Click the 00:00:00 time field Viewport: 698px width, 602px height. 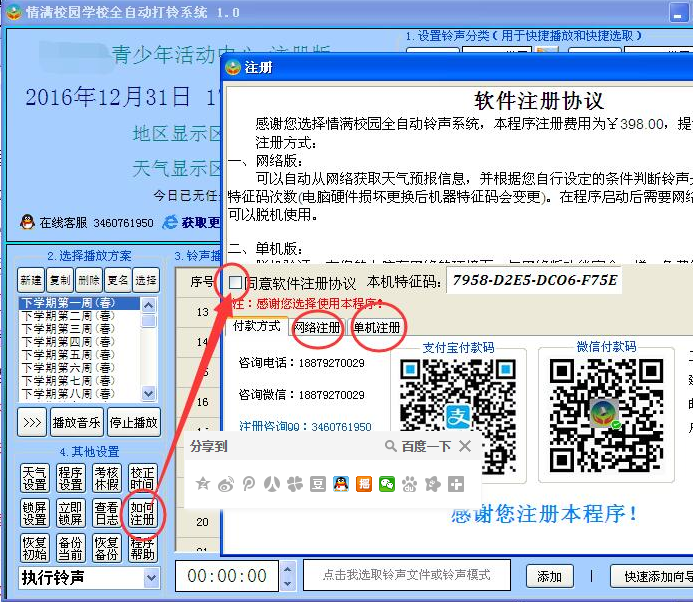pos(227,576)
